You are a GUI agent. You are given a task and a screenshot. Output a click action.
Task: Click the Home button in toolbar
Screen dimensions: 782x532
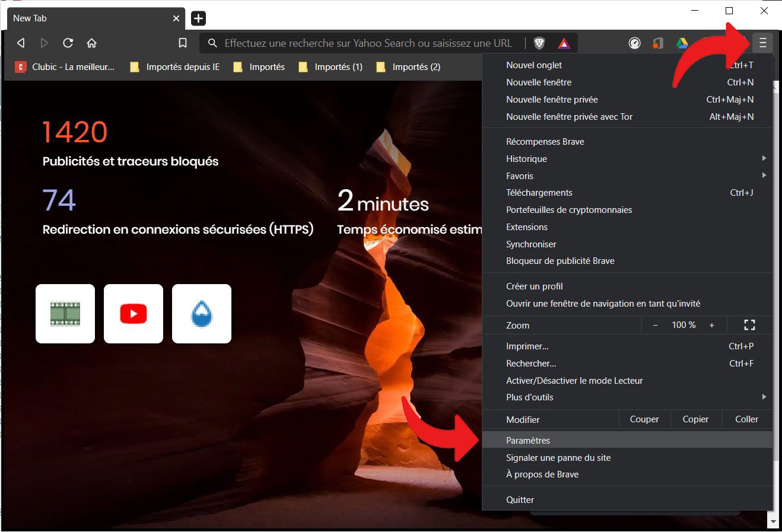[91, 43]
